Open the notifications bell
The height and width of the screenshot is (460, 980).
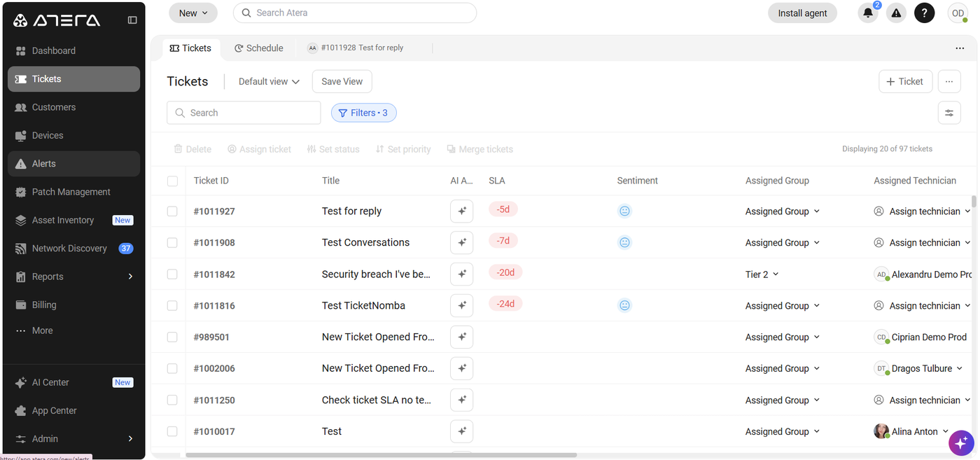[x=868, y=13]
